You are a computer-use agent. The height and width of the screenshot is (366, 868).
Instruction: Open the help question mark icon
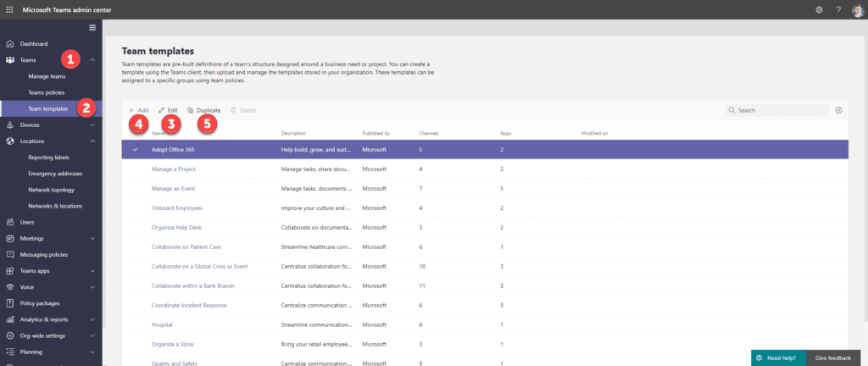coord(838,9)
